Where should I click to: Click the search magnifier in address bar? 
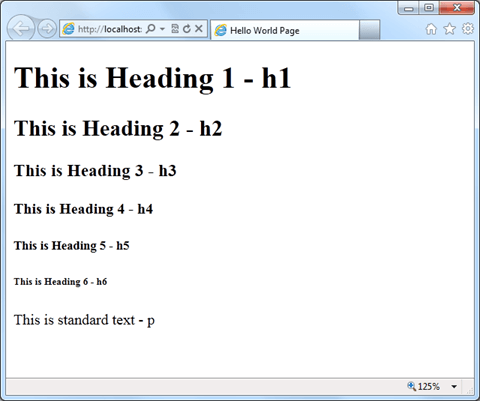point(151,29)
